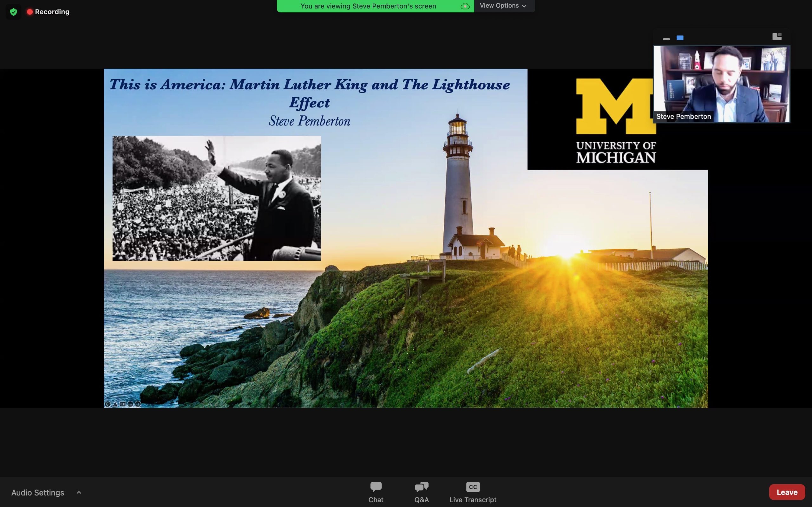
Task: Leave the meeting
Action: 787,492
